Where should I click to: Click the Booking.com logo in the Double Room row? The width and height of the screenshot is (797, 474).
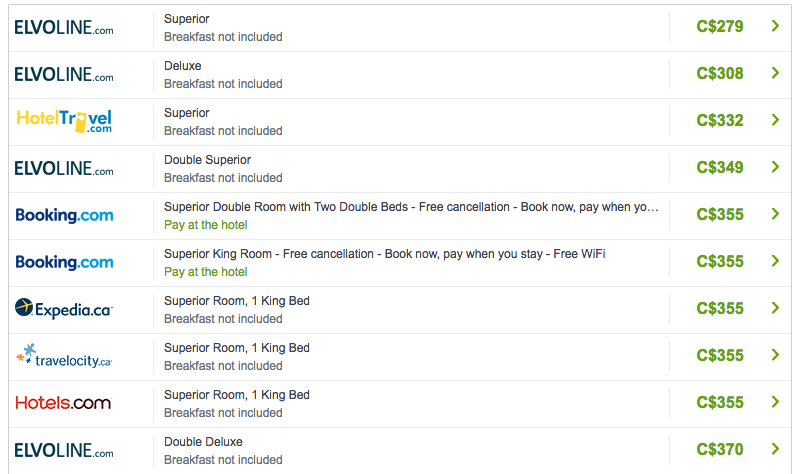pos(64,215)
